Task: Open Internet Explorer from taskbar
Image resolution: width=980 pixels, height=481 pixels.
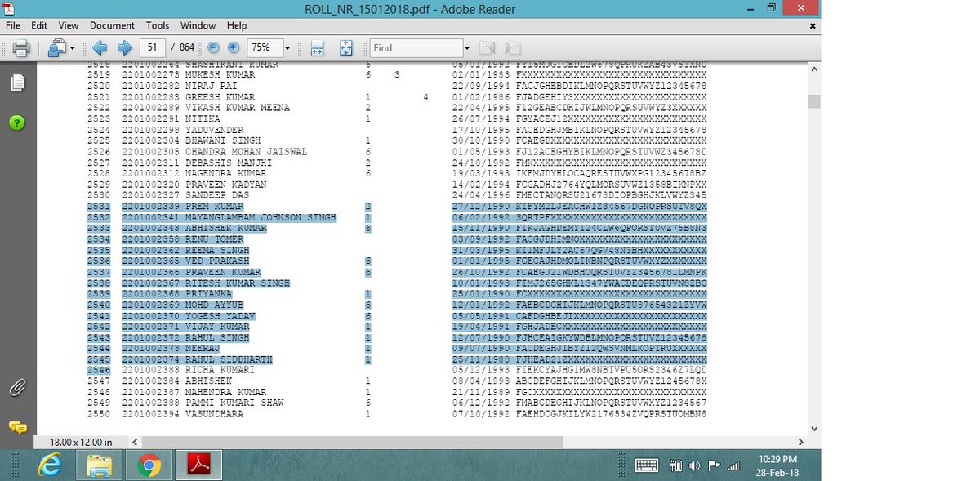Action: tap(51, 465)
